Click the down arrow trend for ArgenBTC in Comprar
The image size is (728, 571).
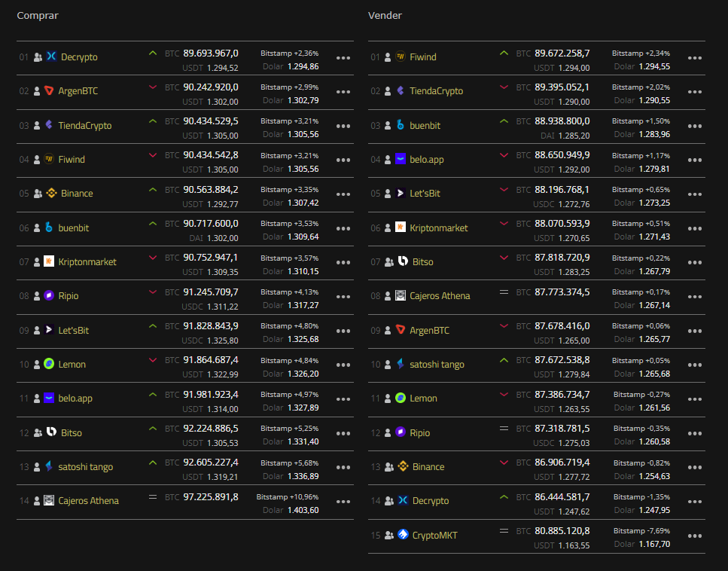coord(153,87)
